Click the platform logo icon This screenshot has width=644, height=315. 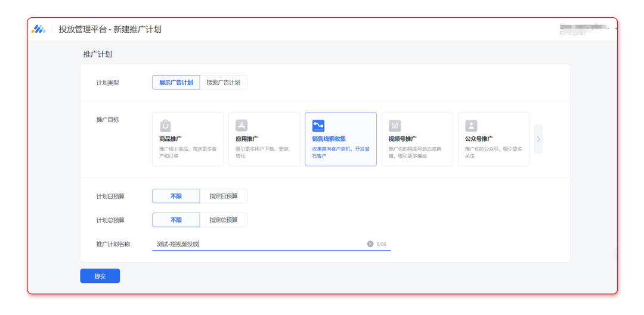click(39, 29)
